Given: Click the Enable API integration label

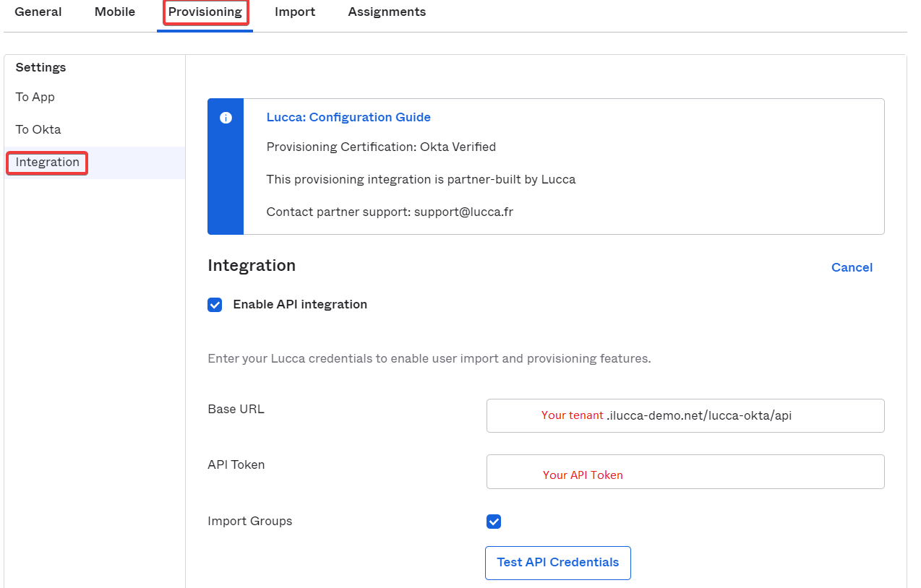Looking at the screenshot, I should click(300, 304).
